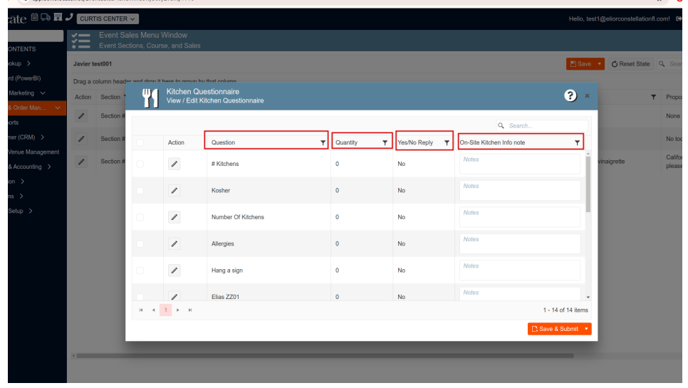This screenshot has width=688, height=388.
Task: Click the Yes/No Reply column header
Action: pos(415,143)
